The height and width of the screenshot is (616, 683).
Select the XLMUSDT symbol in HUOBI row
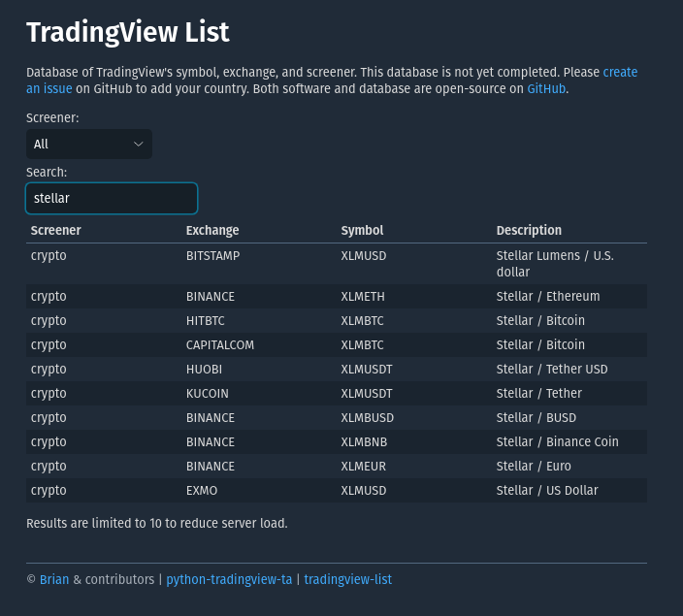pyautogui.click(x=367, y=370)
